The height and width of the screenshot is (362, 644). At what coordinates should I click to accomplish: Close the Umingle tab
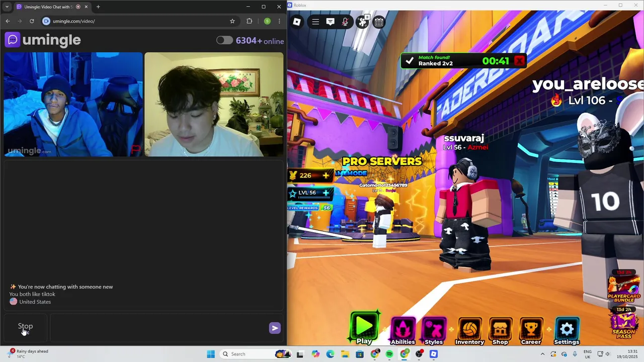coord(86,7)
